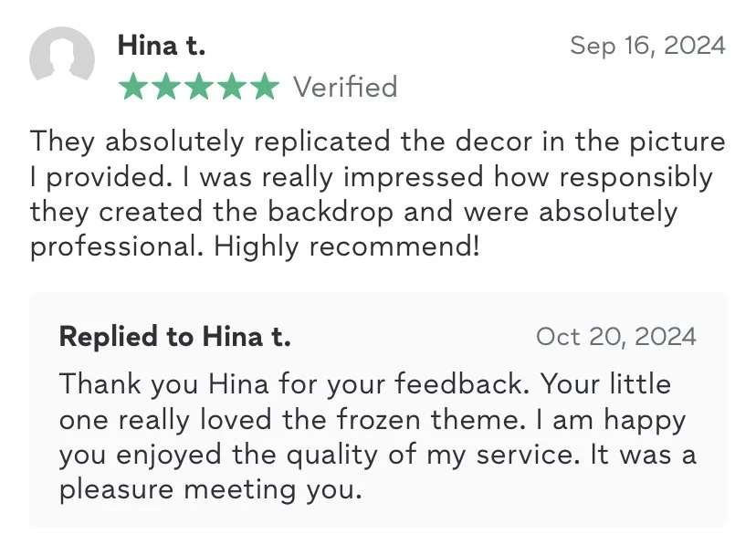Click the 'Replied to Hina t.' heading
Viewport: 756px width, 555px height.
click(x=175, y=336)
